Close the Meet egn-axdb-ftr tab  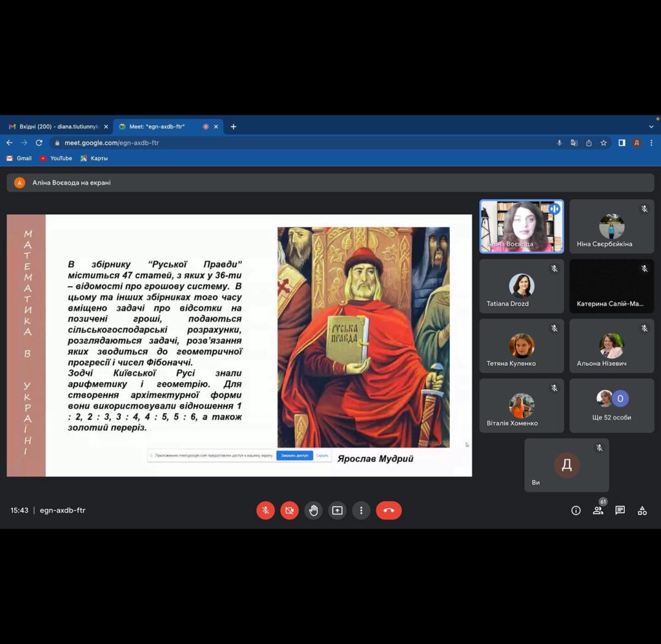(216, 126)
